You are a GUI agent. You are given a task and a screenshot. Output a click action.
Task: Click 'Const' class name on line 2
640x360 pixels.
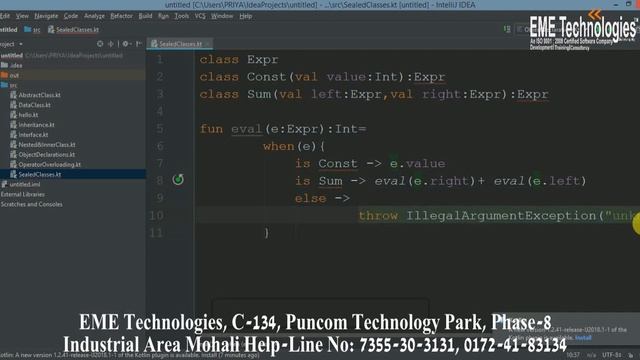266,77
